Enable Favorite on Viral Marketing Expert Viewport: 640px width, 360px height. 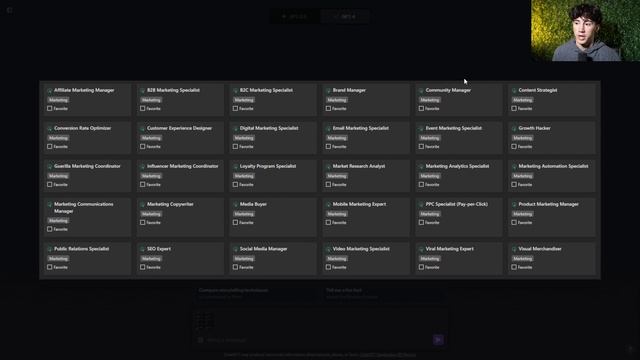pyautogui.click(x=421, y=267)
